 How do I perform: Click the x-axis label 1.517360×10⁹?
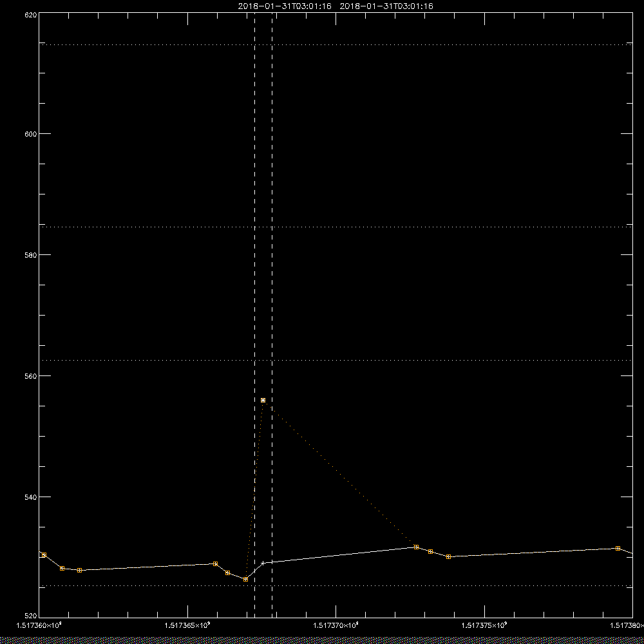pos(39,625)
